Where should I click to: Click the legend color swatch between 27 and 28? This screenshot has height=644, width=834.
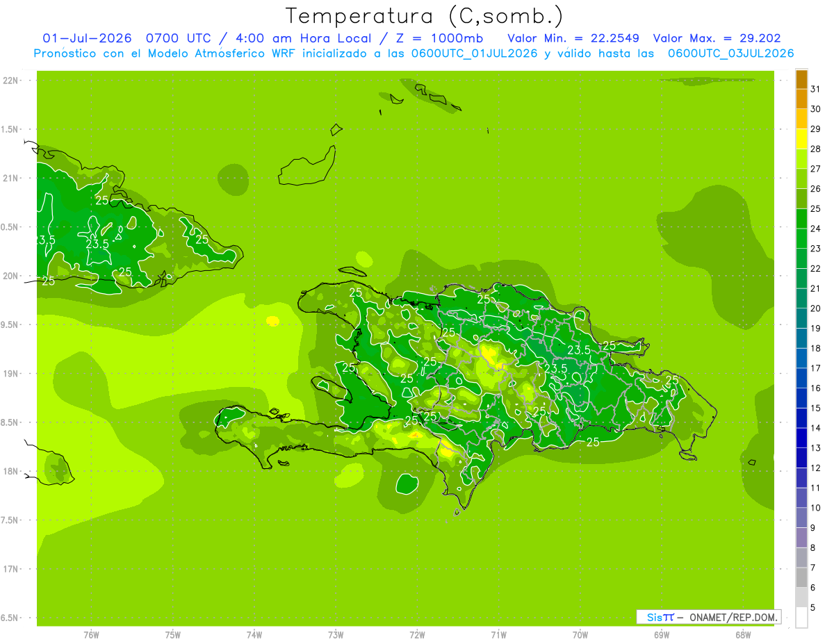tap(801, 159)
